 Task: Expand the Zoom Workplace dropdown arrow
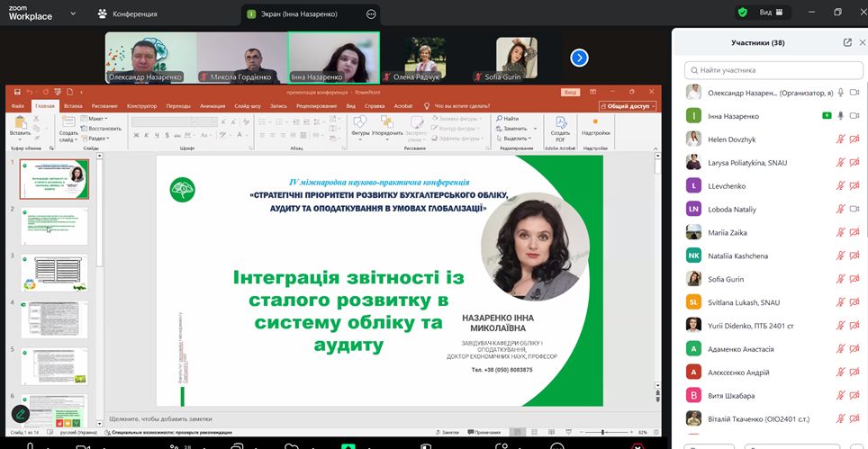click(x=72, y=14)
